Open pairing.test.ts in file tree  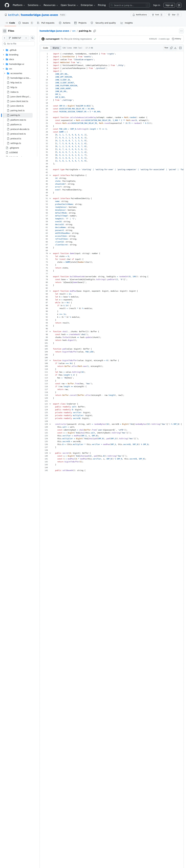(x=18, y=111)
